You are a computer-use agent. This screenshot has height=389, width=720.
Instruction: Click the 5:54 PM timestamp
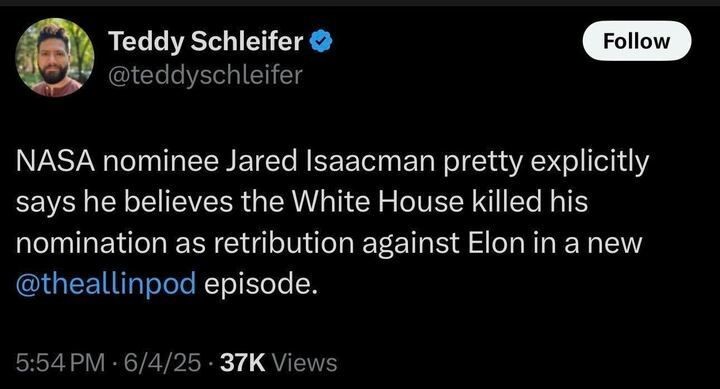(x=60, y=362)
